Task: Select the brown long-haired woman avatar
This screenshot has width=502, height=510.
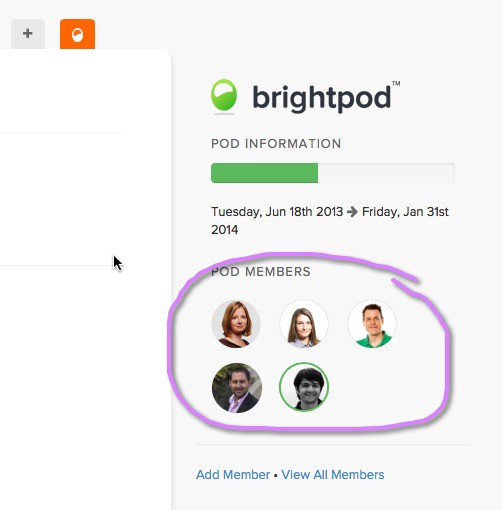Action: [304, 324]
